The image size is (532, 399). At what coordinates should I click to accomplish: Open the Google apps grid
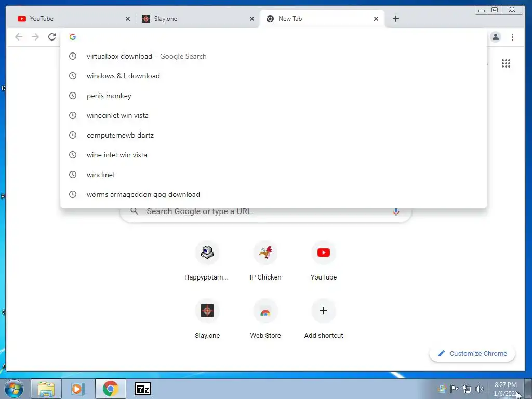[x=506, y=63]
